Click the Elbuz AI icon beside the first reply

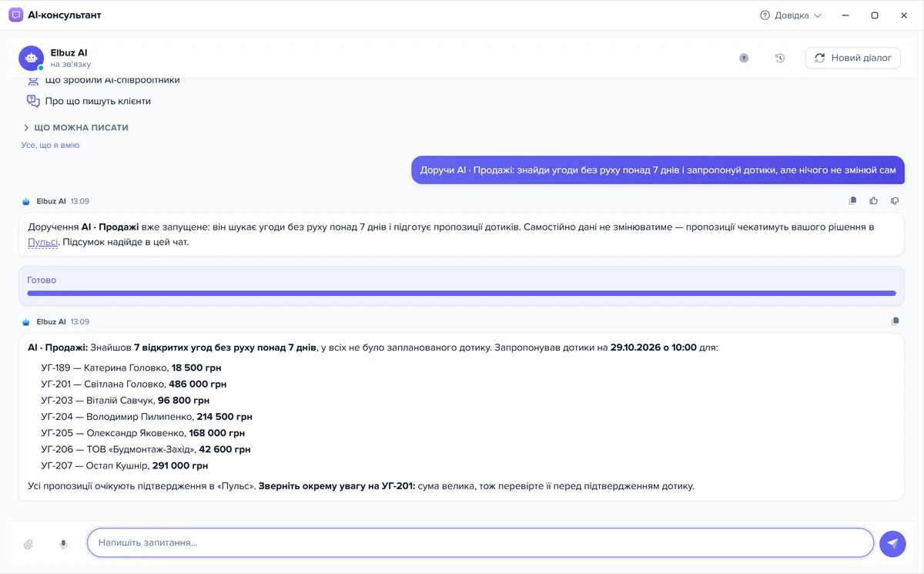click(x=26, y=202)
